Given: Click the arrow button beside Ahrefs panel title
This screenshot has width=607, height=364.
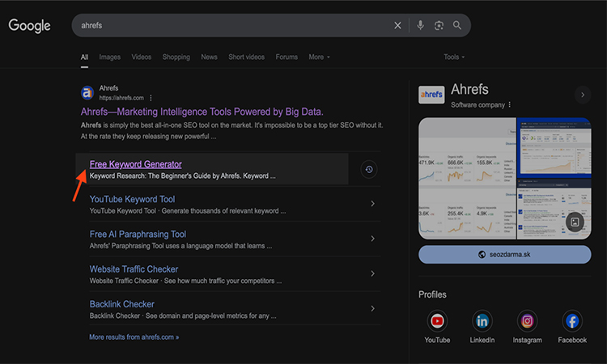Looking at the screenshot, I should [583, 95].
